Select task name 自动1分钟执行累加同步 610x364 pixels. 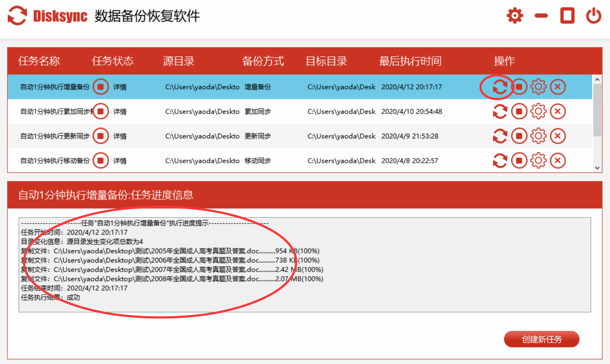57,112
